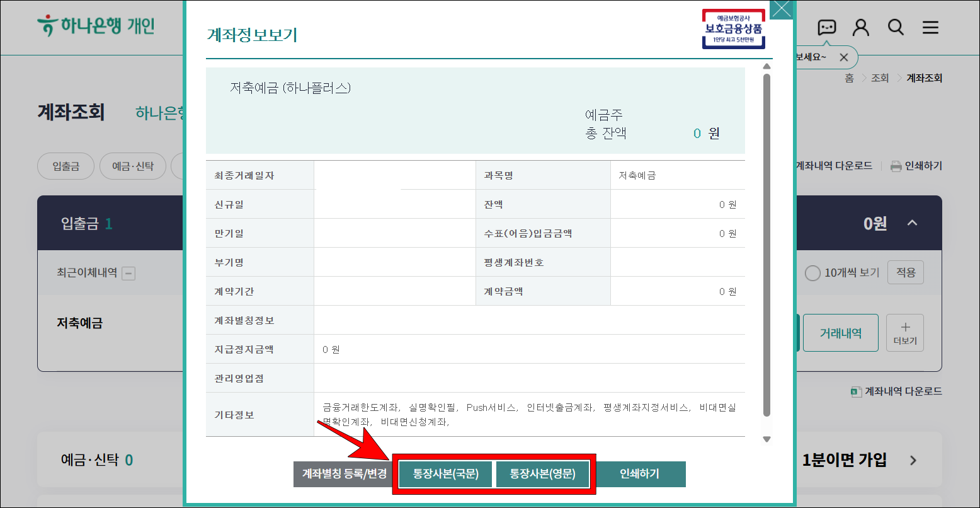
Task: Dismiss the 보세요~ tooltip with its X
Action: 845,57
